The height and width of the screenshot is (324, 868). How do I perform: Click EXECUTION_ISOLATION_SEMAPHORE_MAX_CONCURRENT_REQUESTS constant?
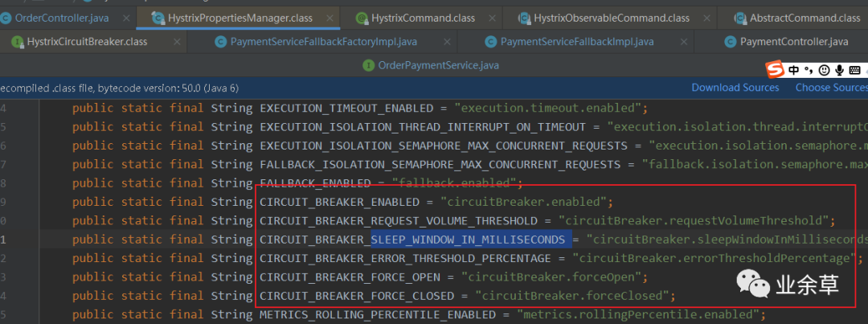(444, 146)
